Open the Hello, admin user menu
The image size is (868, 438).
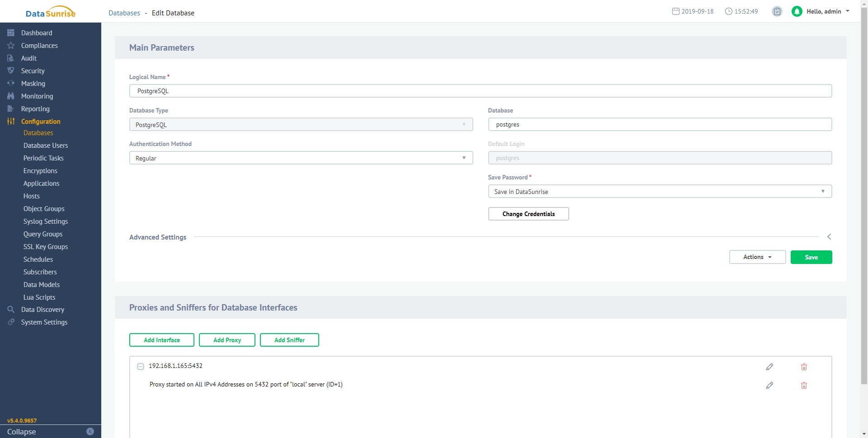click(828, 11)
